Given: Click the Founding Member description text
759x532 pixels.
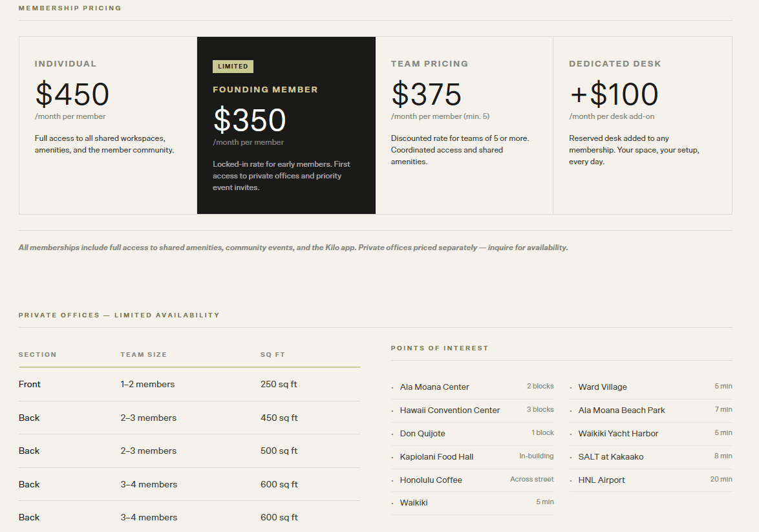Looking at the screenshot, I should [281, 176].
